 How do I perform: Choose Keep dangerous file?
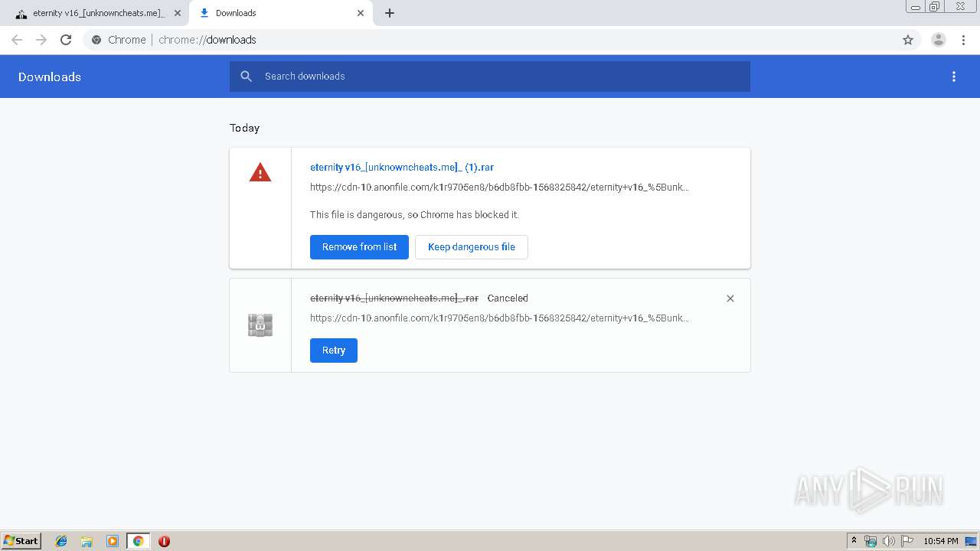point(472,247)
